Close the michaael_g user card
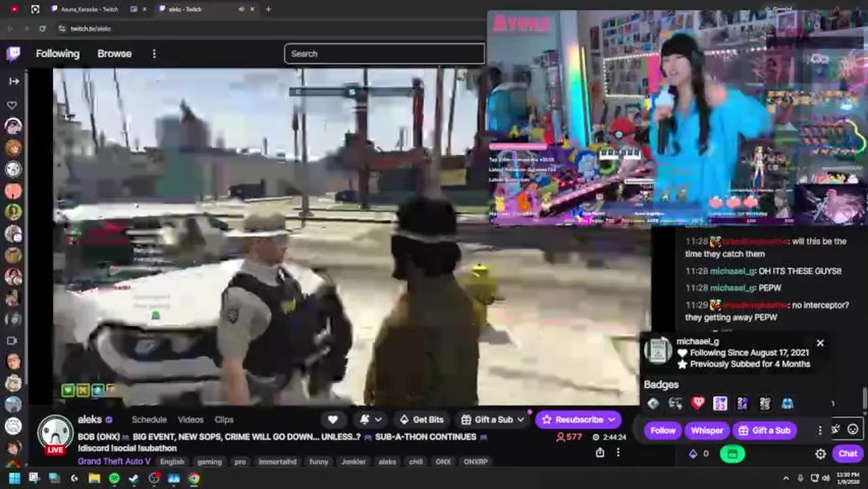Viewport: 868px width, 489px height. click(820, 344)
